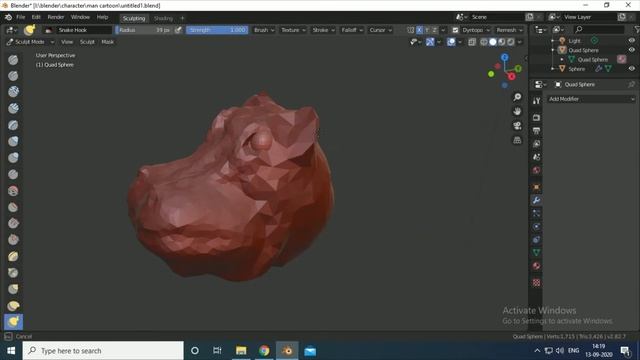This screenshot has width=640, height=360.
Task: Select the Crease brush tool
Action: [13, 174]
